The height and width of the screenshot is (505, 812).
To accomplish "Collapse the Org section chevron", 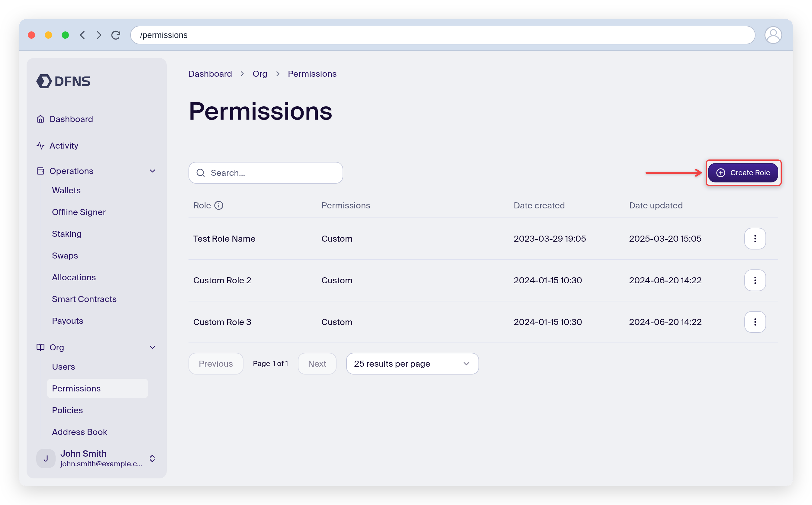I will pos(153,347).
